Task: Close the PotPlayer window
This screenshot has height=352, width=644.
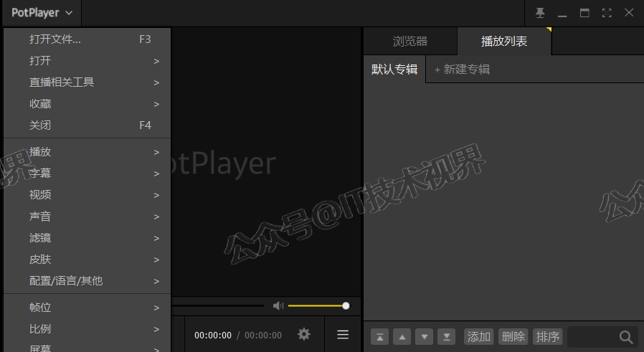Action: pyautogui.click(x=629, y=13)
